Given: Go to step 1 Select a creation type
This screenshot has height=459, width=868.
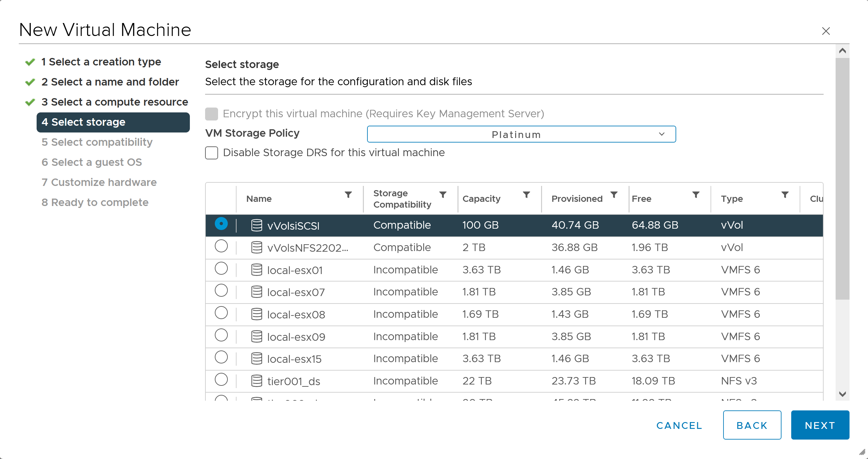Looking at the screenshot, I should click(101, 62).
